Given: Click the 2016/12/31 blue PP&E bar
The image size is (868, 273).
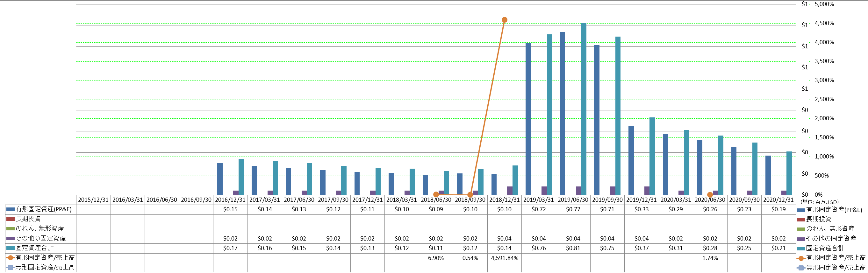Looking at the screenshot, I should point(220,179).
